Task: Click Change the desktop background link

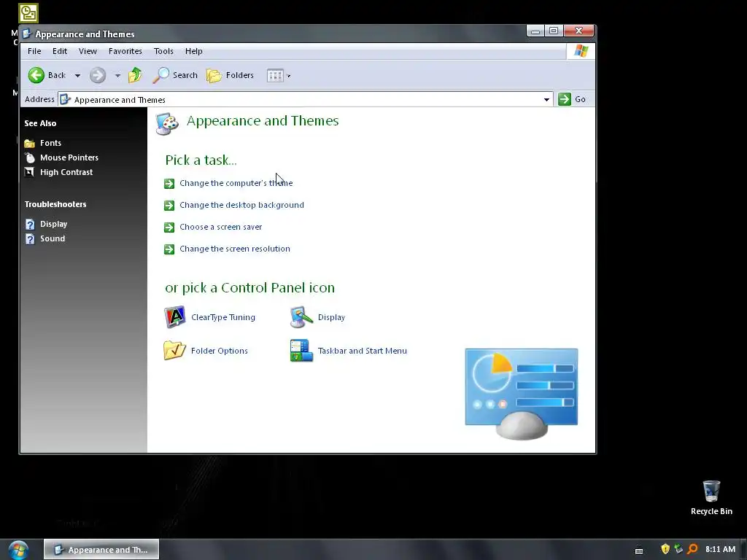Action: point(241,205)
